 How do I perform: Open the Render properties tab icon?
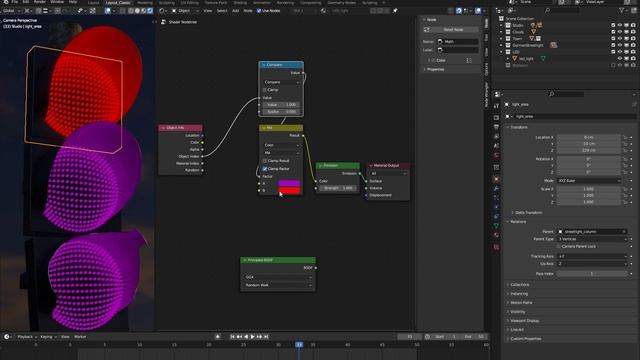coord(496,118)
